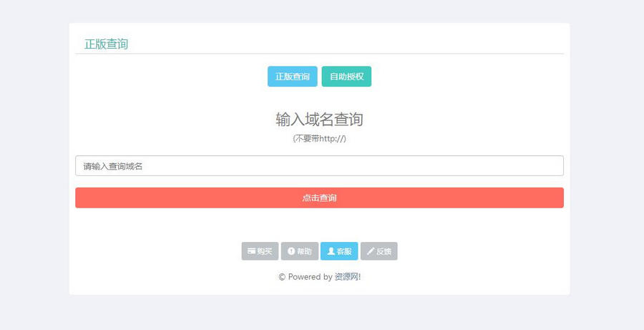644x330 pixels.
Task: Click the © Powered by footer text
Action: [305, 277]
